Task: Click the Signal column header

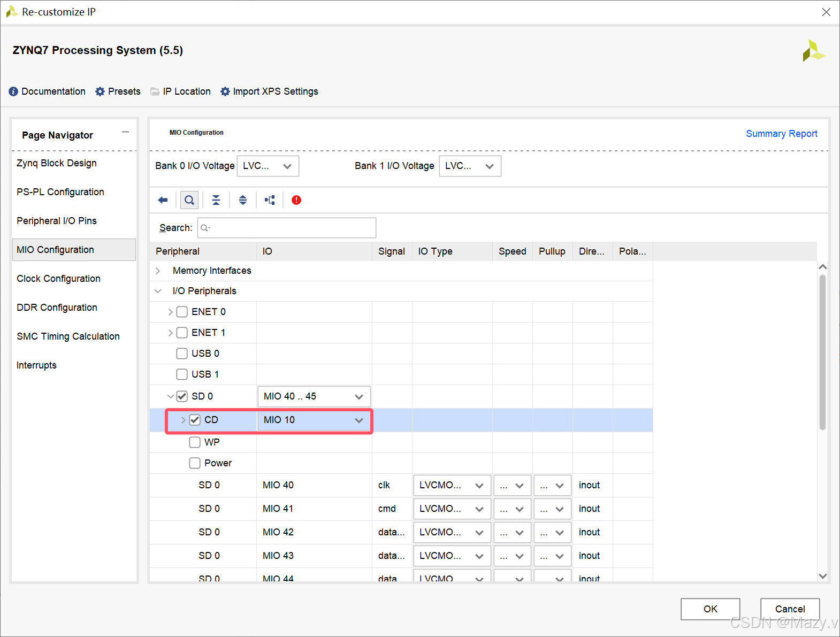Action: [x=392, y=251]
